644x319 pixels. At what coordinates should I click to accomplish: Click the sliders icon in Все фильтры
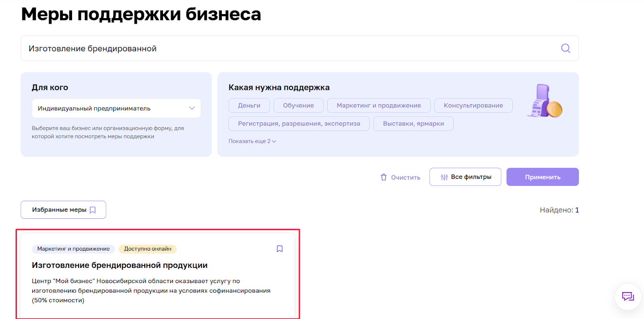pos(444,177)
